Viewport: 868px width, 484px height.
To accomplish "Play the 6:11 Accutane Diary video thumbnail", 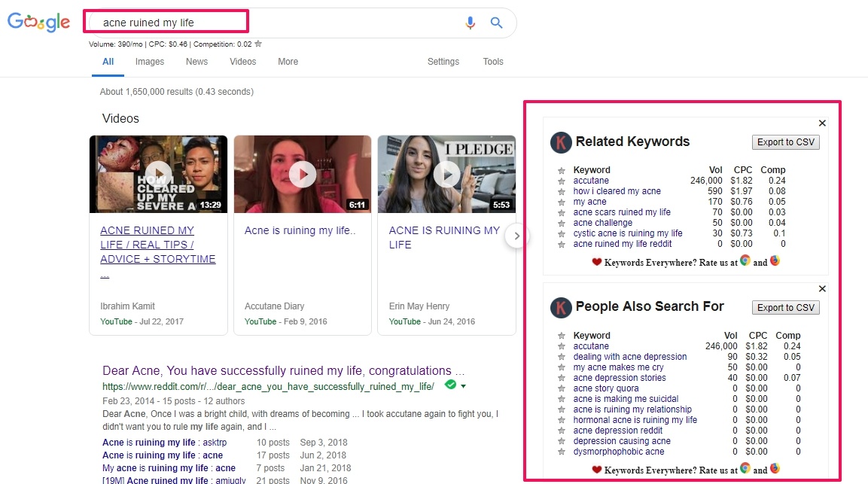I will [x=302, y=174].
